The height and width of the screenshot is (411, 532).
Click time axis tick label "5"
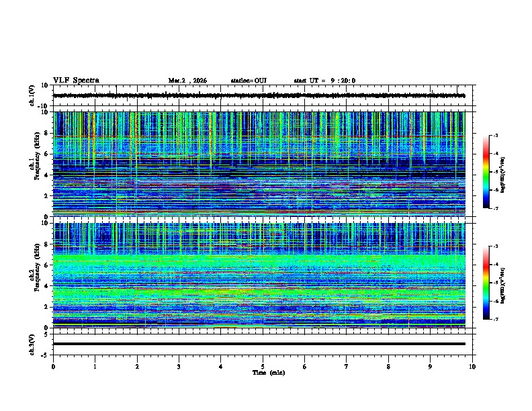pos(263,367)
